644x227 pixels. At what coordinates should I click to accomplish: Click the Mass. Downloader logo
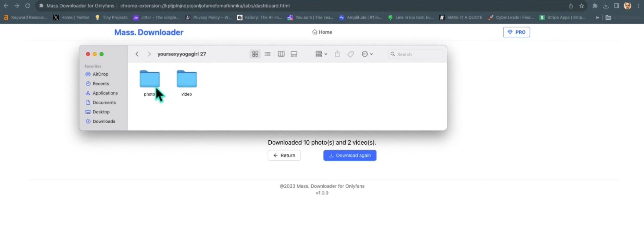click(149, 32)
